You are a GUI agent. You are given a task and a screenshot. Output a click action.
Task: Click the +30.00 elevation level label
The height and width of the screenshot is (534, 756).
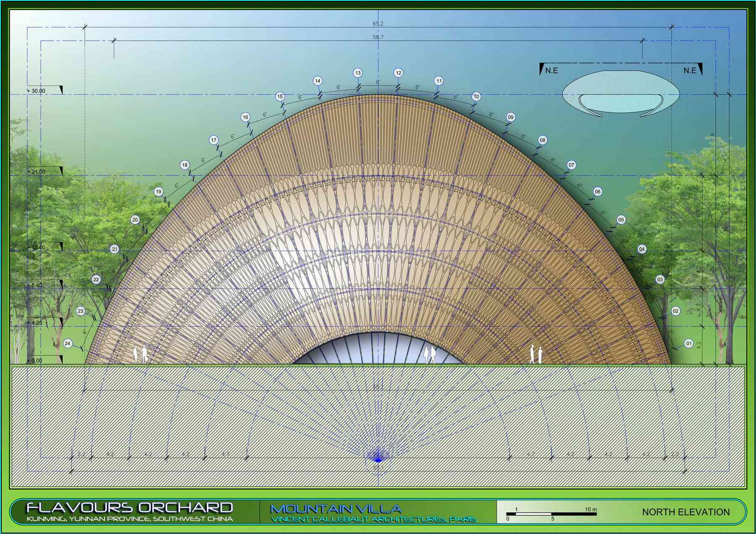tap(38, 91)
